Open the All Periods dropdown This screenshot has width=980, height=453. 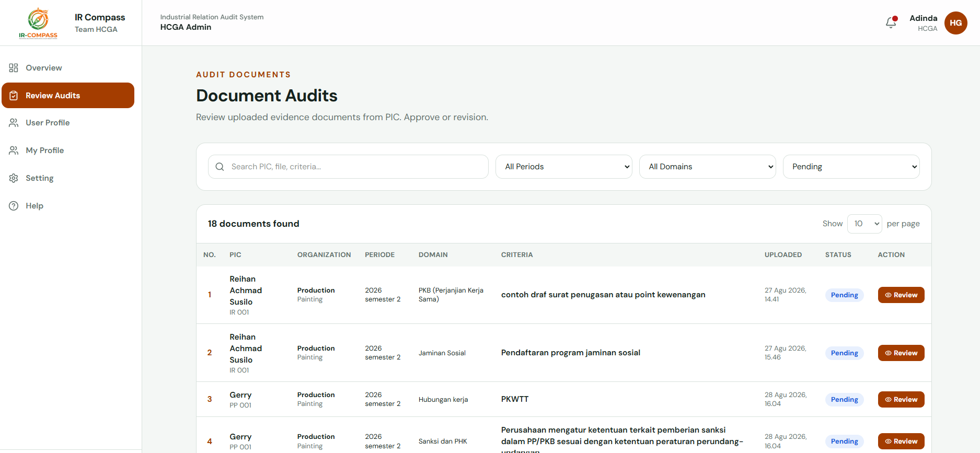pyautogui.click(x=563, y=167)
